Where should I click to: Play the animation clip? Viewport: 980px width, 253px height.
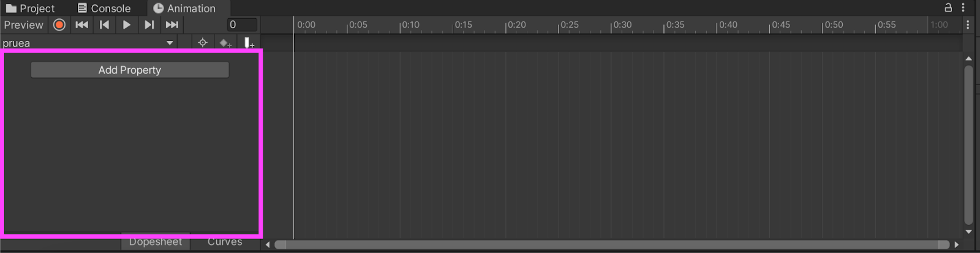click(127, 25)
